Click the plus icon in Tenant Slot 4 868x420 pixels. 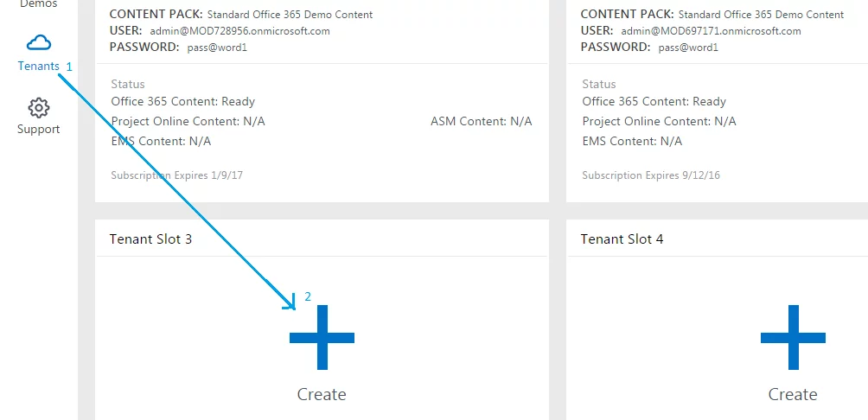click(x=793, y=337)
